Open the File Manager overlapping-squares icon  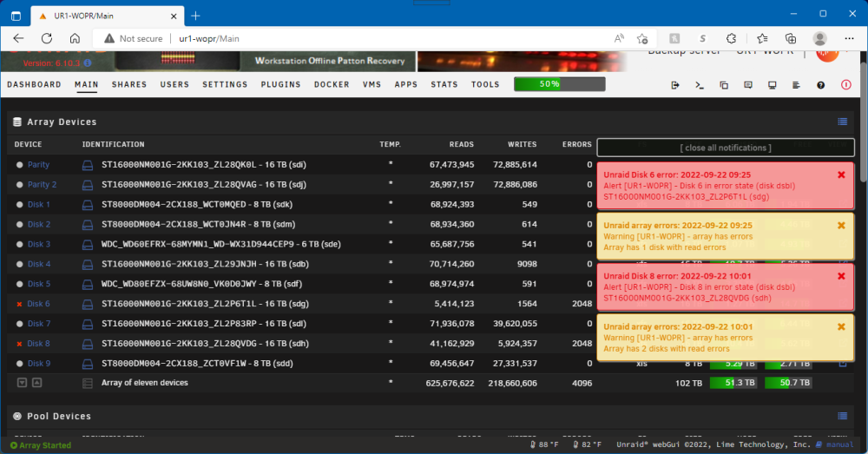[x=724, y=85]
